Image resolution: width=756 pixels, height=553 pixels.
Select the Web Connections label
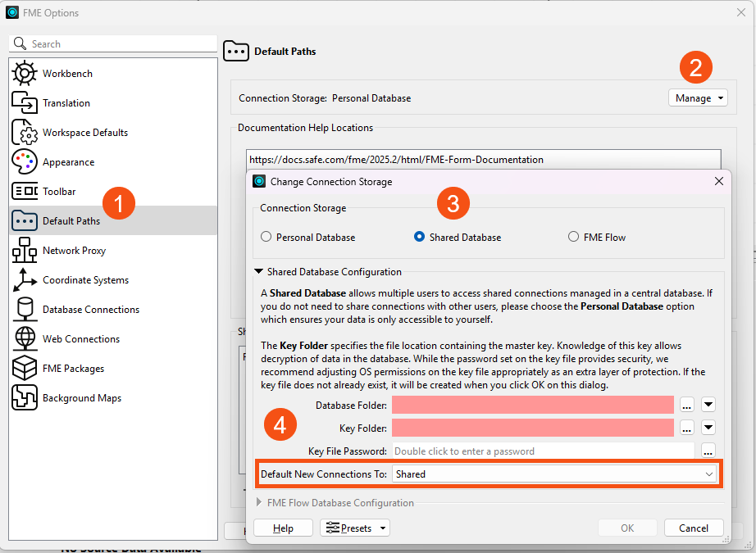(x=81, y=339)
